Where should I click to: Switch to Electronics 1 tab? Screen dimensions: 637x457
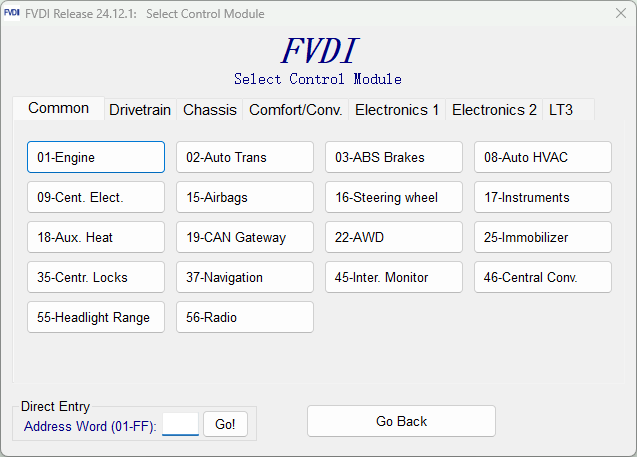point(397,110)
